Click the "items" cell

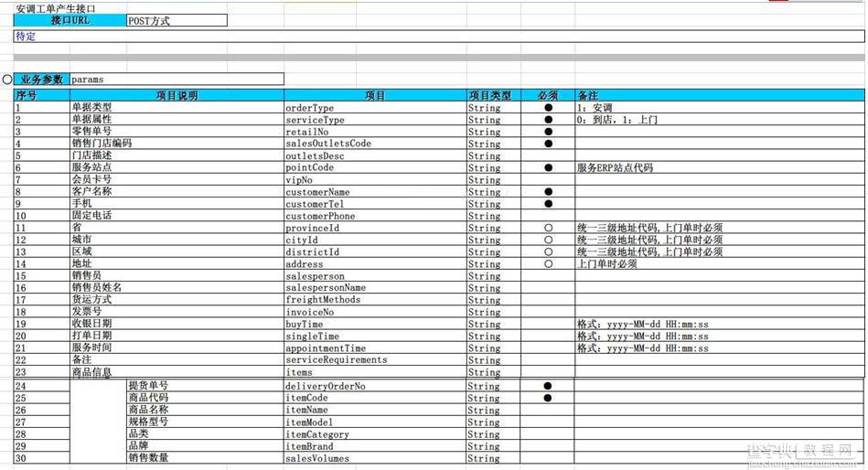click(375, 372)
